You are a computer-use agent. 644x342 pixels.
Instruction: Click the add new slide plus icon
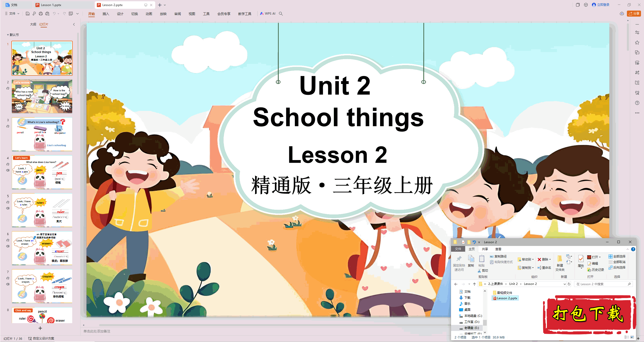point(40,328)
